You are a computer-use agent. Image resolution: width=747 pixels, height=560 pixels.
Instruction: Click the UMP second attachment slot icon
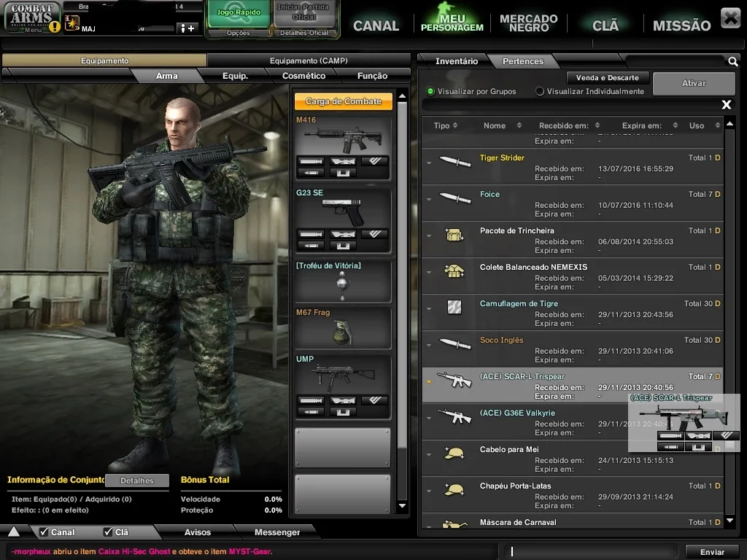point(343,400)
